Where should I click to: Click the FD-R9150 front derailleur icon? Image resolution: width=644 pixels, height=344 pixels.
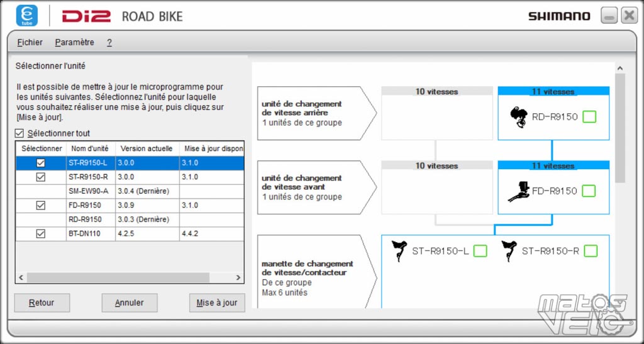point(519,191)
